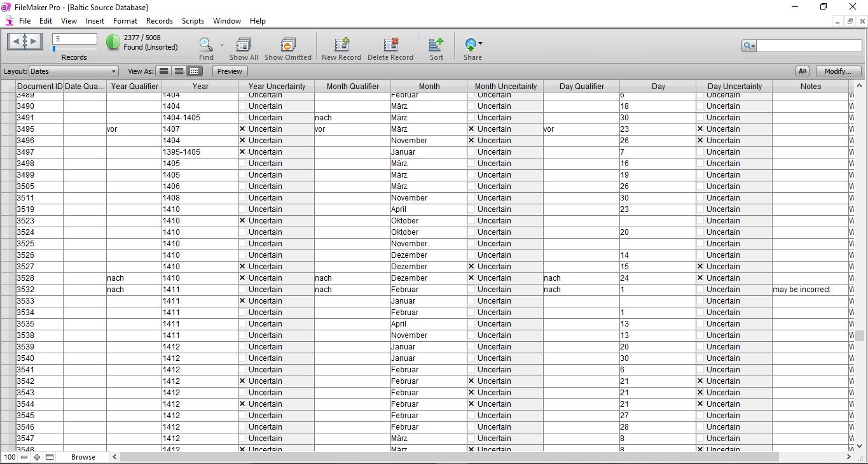Open the Share menu icon
868x464 pixels.
(472, 44)
